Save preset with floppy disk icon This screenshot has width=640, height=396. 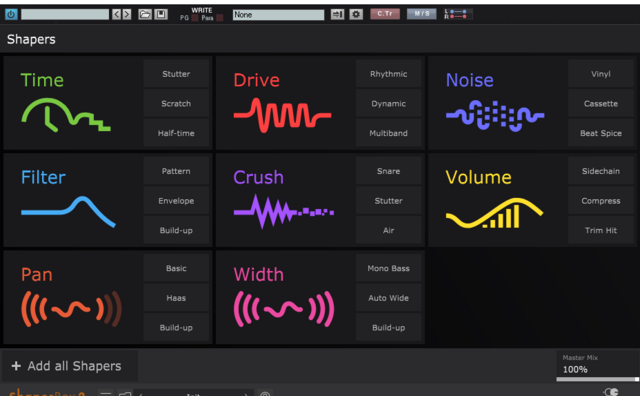[161, 15]
